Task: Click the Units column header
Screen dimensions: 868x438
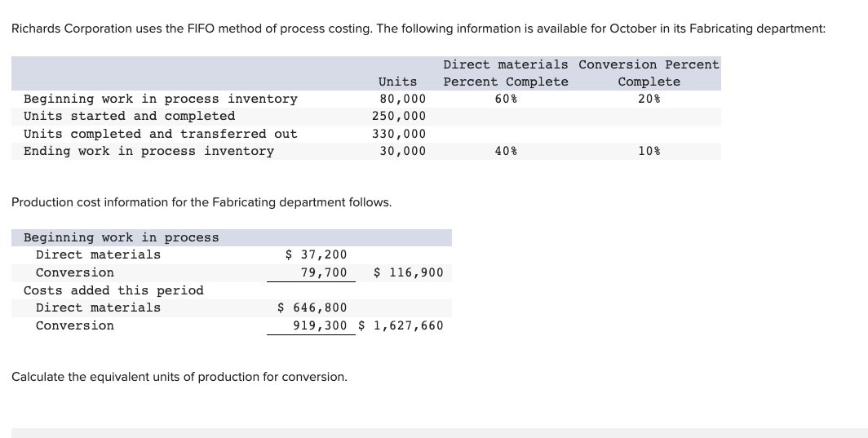Action: click(397, 82)
